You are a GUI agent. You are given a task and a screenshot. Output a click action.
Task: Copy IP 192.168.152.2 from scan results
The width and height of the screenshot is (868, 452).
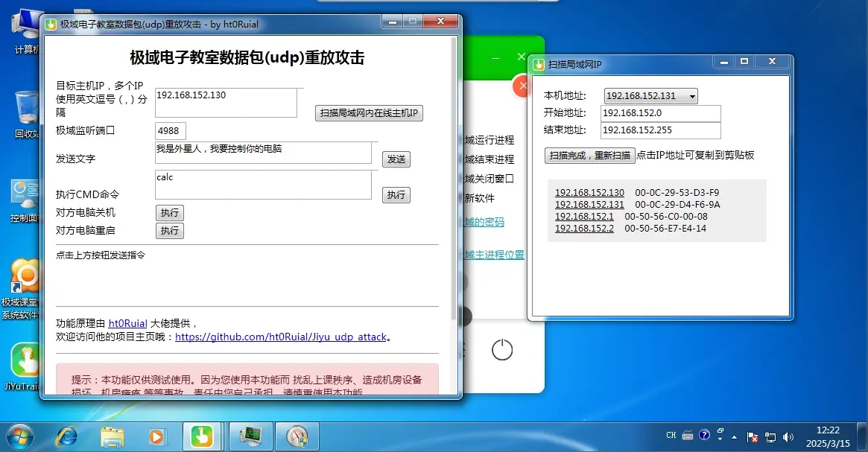[585, 228]
